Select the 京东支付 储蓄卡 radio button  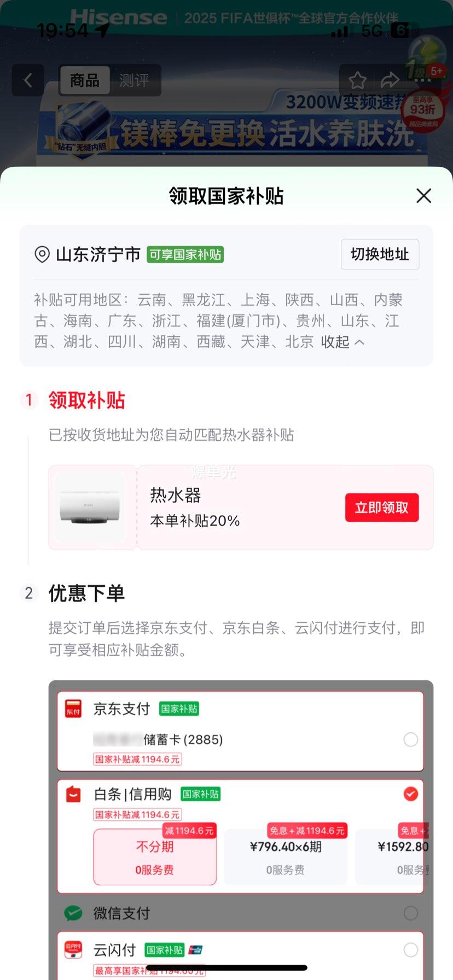coord(410,739)
